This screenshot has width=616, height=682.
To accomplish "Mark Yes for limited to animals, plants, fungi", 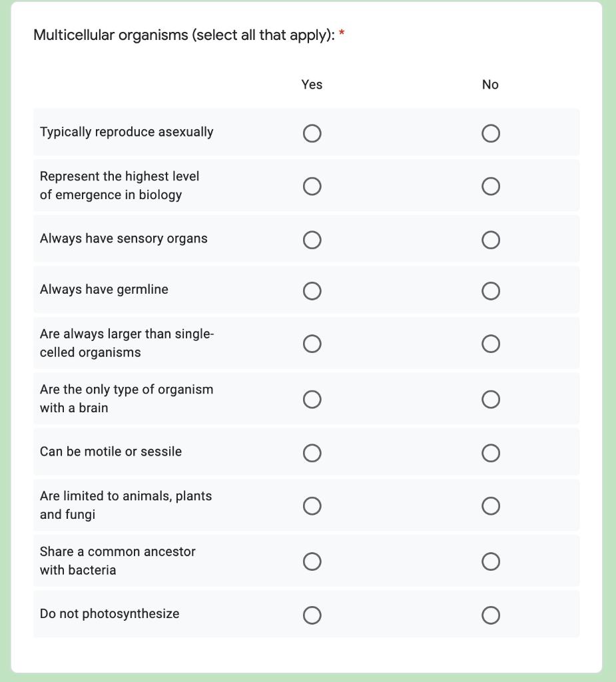I will (x=312, y=506).
